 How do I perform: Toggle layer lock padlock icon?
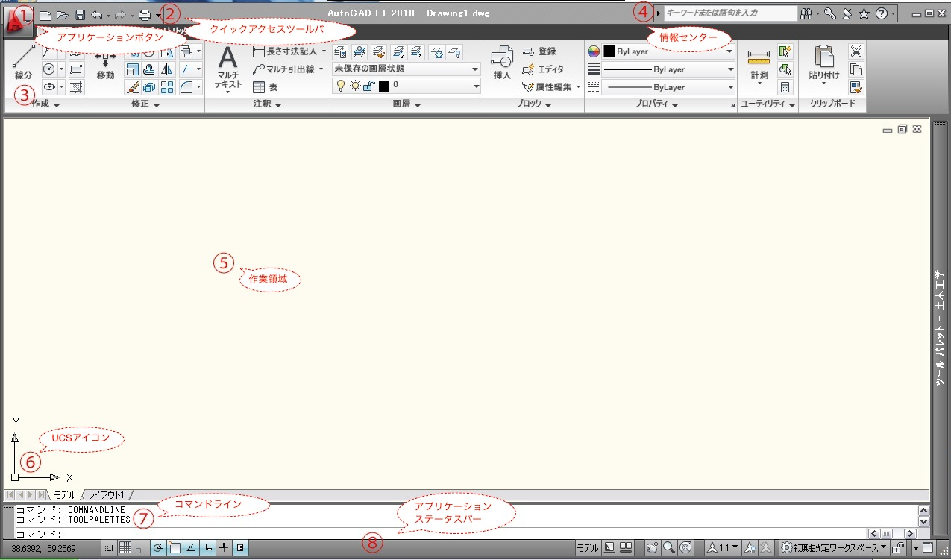(369, 86)
